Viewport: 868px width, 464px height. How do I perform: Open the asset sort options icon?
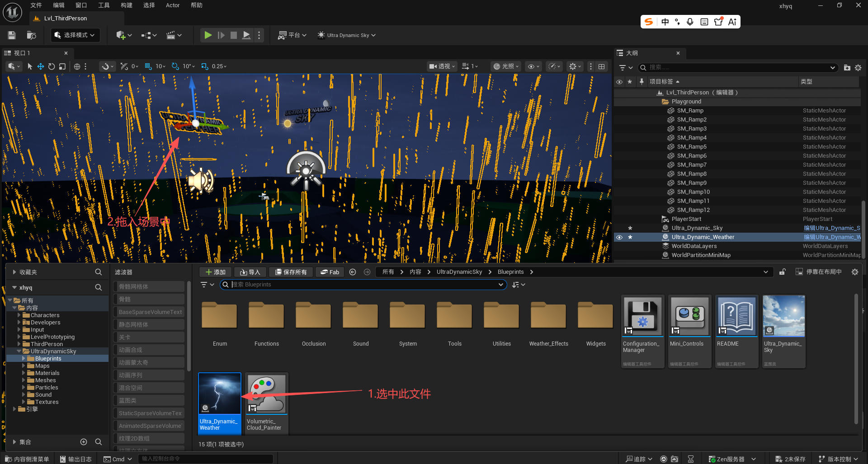[x=518, y=285]
